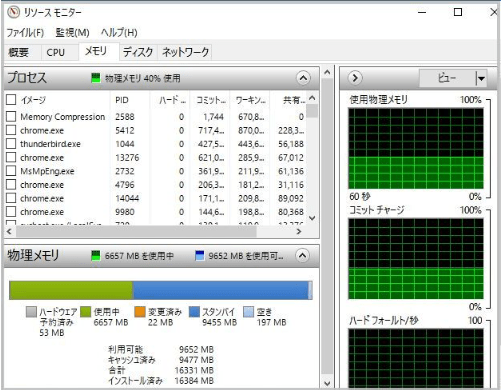This screenshot has width=501, height=390.
Task: Click green physical memory usage indicator icon
Action: click(96, 78)
